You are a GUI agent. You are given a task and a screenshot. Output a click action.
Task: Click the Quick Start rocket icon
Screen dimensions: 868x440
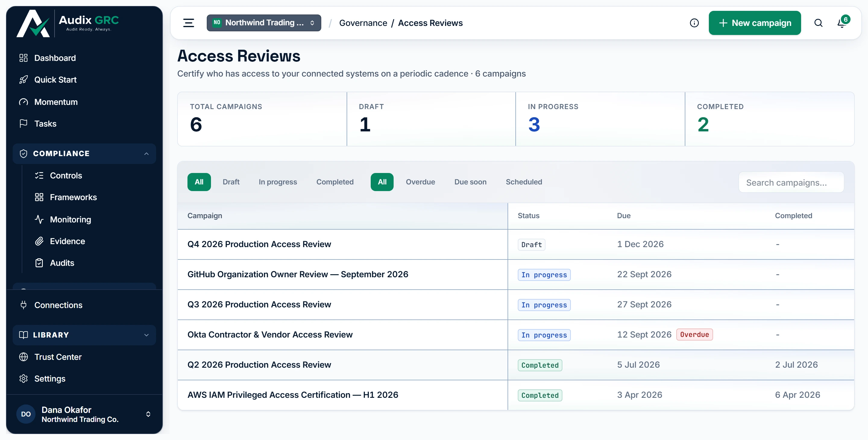point(23,80)
